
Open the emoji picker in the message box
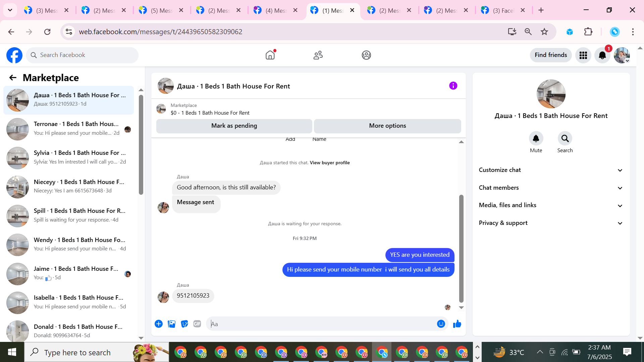click(441, 324)
